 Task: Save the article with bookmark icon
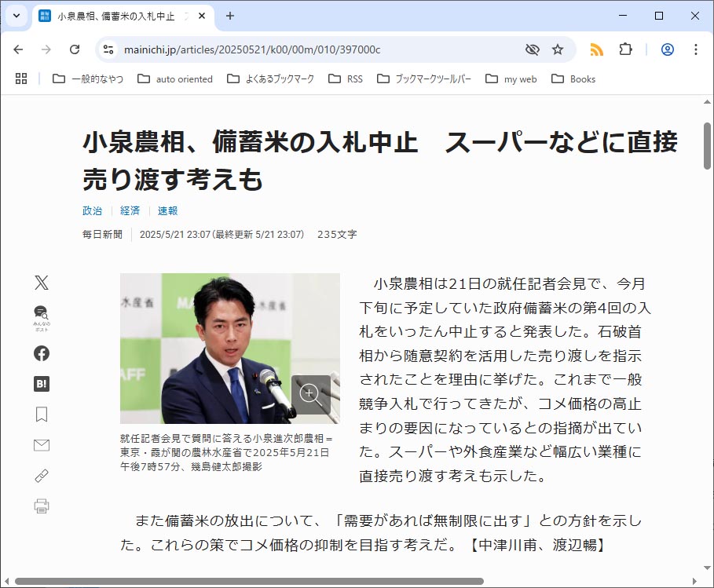(42, 415)
